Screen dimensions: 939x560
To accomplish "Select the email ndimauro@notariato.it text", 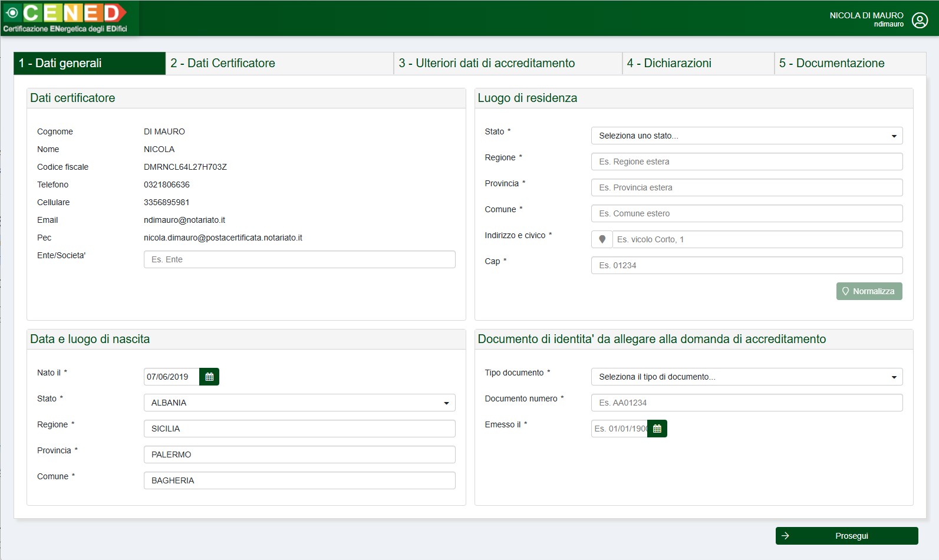I will 184,220.
